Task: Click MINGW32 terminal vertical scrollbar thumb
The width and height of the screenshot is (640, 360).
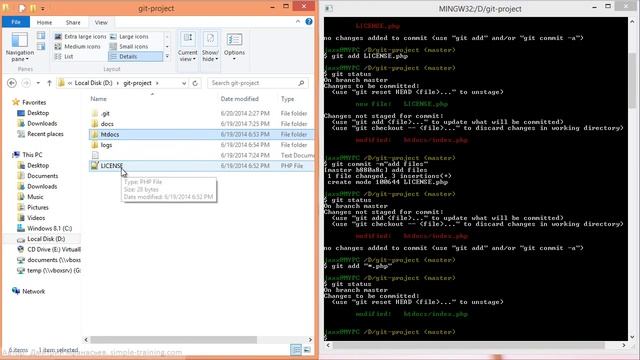Action: point(632,80)
